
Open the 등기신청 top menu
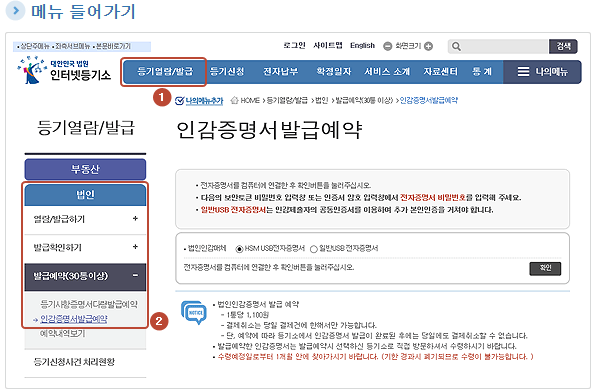pos(227,72)
